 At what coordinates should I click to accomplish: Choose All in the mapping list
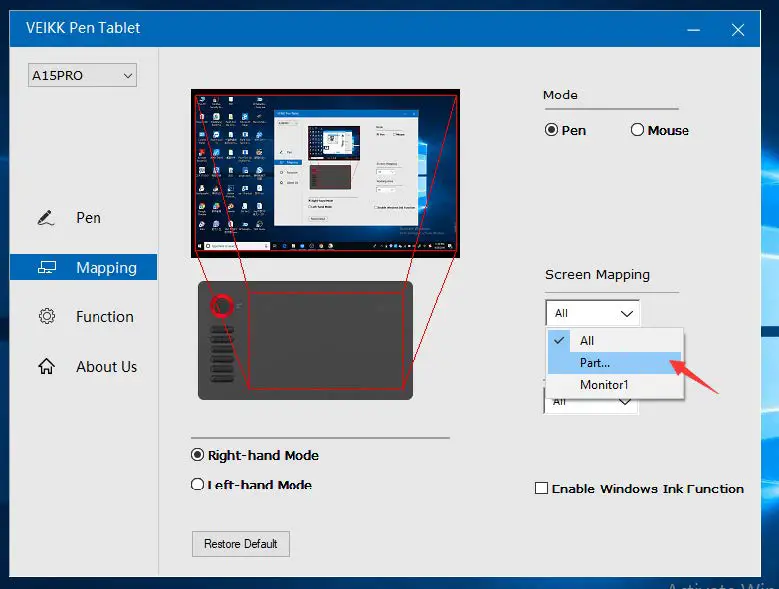[615, 341]
